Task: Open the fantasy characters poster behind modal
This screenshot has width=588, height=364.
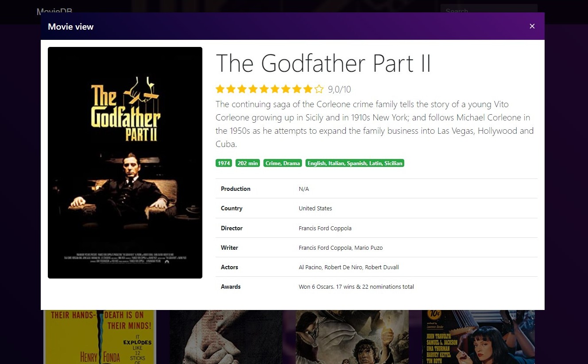Action: click(x=352, y=337)
